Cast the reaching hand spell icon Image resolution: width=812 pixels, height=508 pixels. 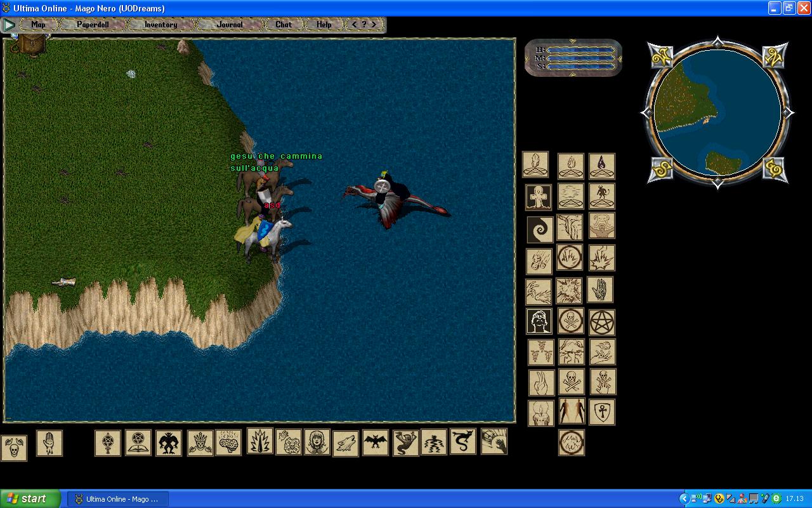tap(494, 441)
